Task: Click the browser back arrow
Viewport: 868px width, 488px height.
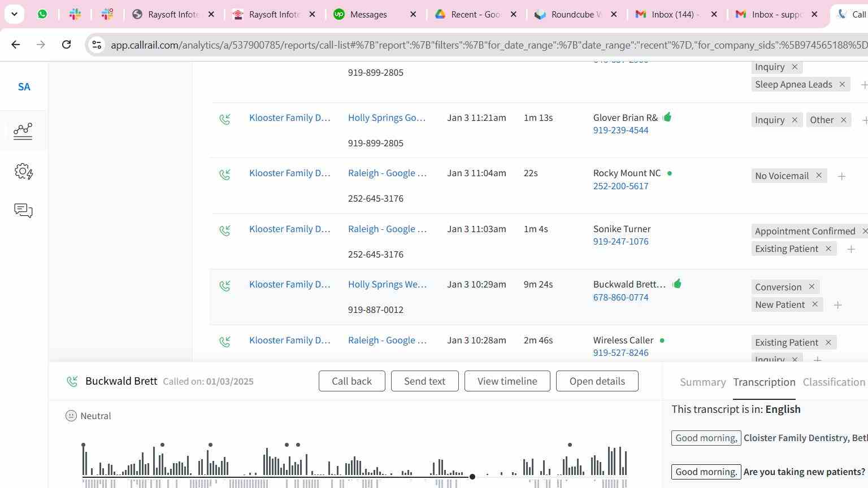Action: tap(15, 44)
